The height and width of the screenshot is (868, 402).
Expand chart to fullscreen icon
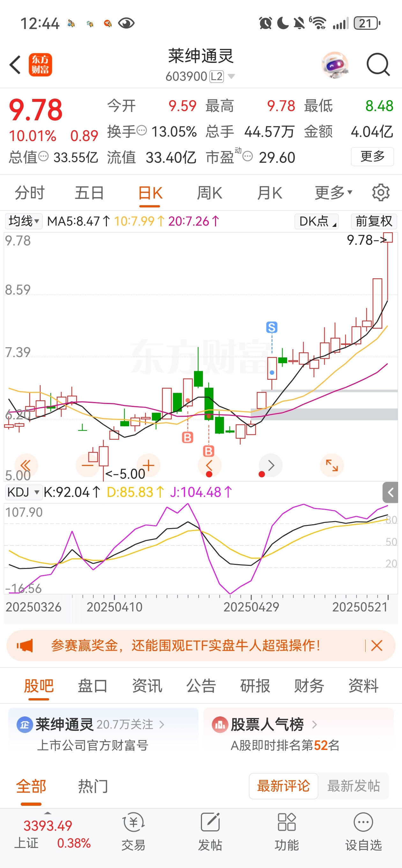click(331, 465)
